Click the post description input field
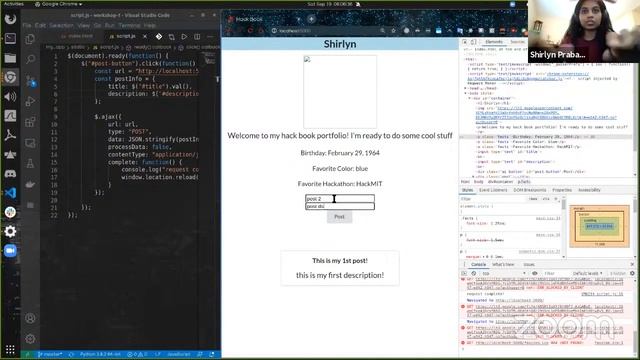Viewport: 640px width, 360px height. (340, 207)
